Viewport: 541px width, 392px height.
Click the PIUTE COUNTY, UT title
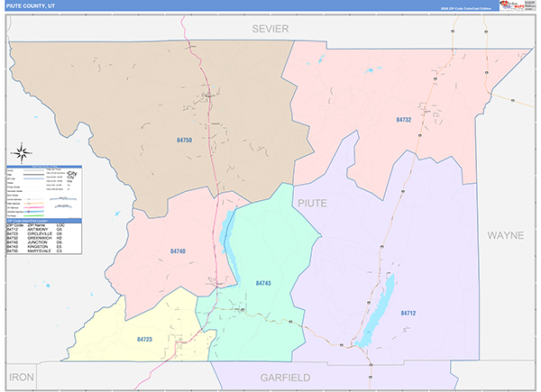31,6
